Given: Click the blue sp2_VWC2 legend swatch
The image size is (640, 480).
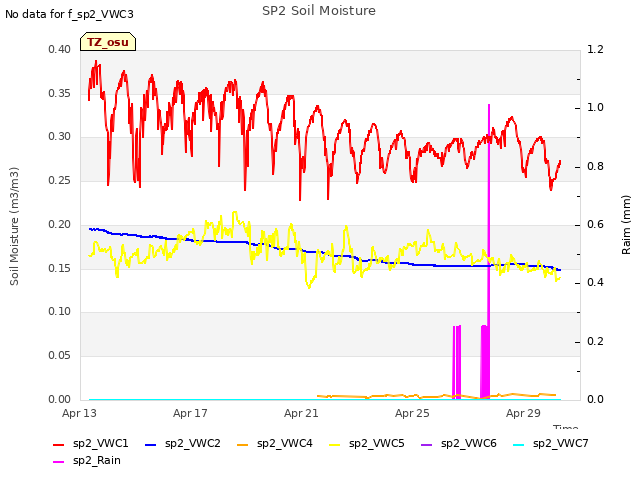Looking at the screenshot, I should (151, 445).
